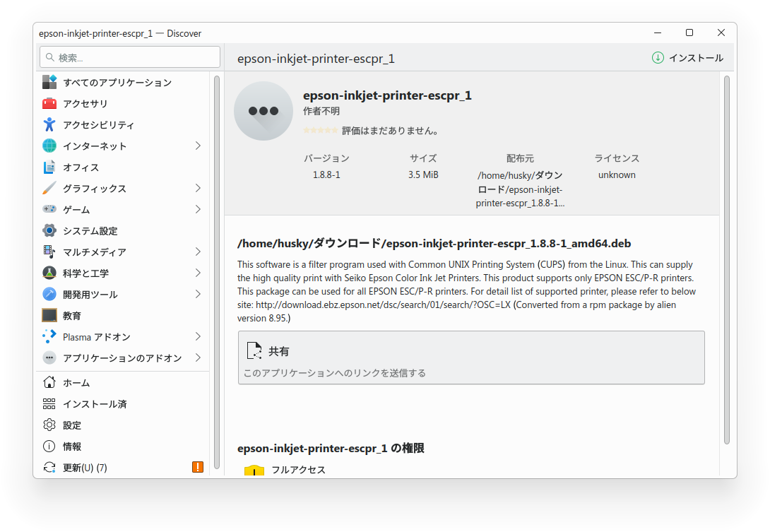
Task: Select the Accessibility (アクセシビリティ) icon
Action: pos(49,125)
